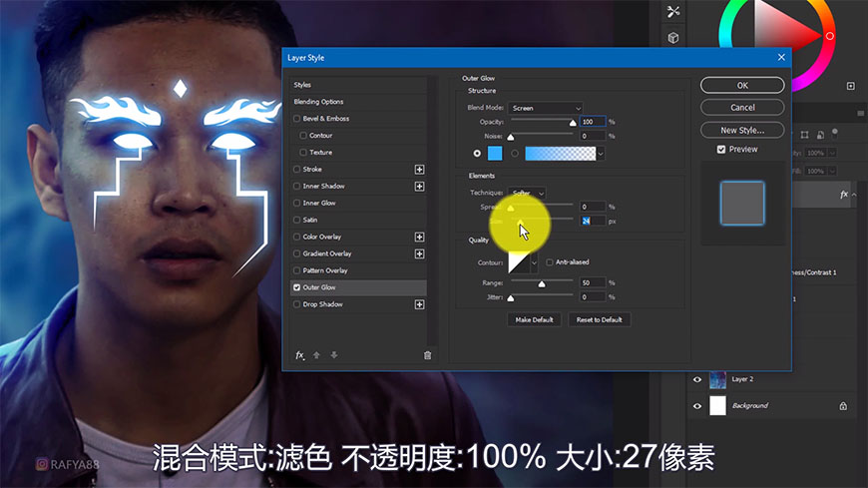The width and height of the screenshot is (868, 488).
Task: Expand the gradient picker dropdown arrow
Action: coord(603,153)
